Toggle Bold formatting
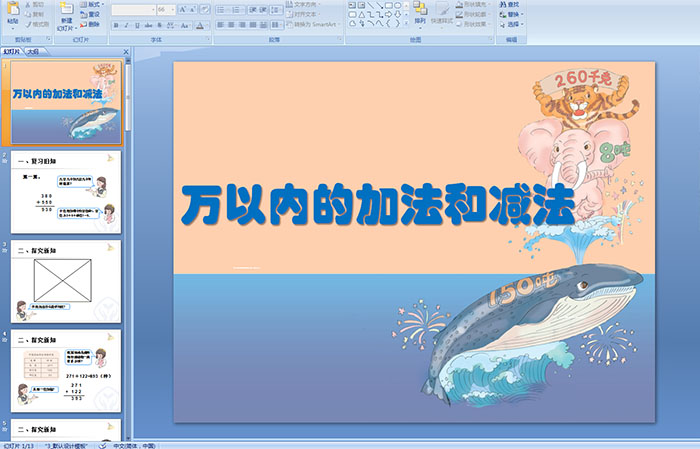The image size is (700, 449). point(117,25)
